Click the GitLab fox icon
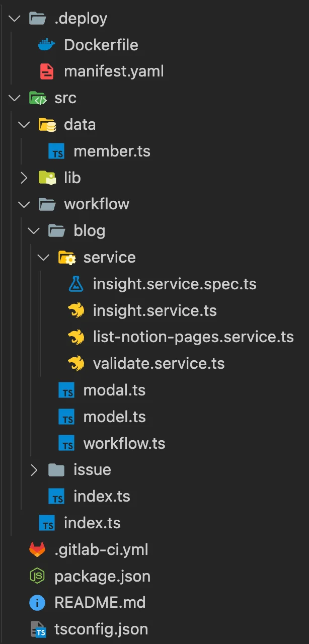 (37, 549)
